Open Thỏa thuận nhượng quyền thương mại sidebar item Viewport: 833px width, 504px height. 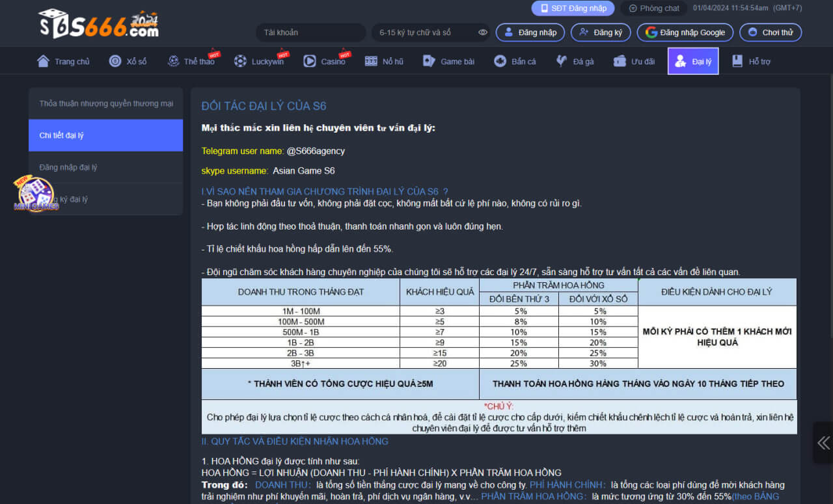[x=106, y=103]
